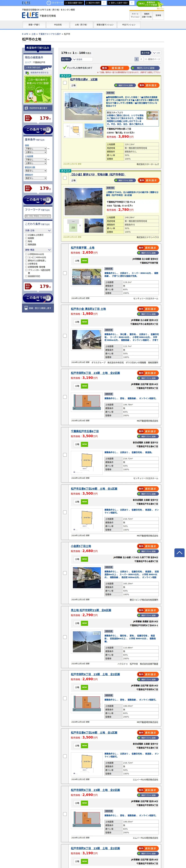Open the 小金原5丁目土地 listing title
The height and width of the screenshot is (868, 186).
(x=81, y=546)
